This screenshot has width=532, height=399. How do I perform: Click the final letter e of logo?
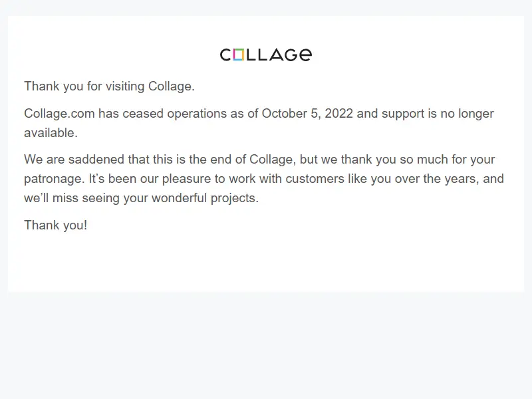(305, 55)
